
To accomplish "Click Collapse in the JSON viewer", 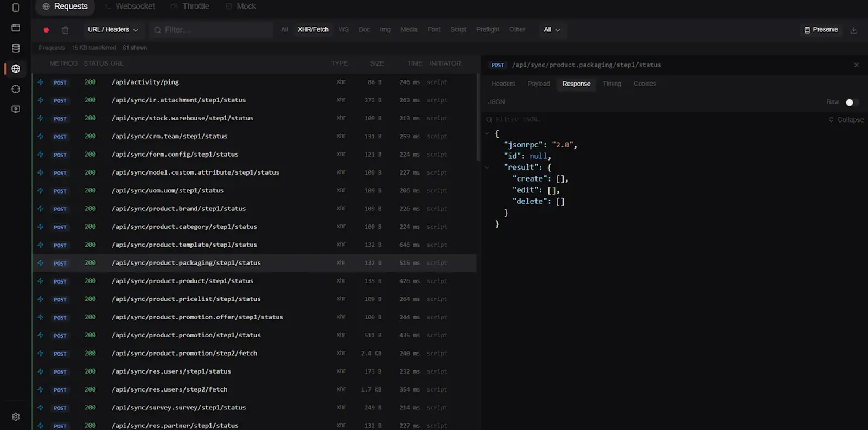I will tap(846, 120).
